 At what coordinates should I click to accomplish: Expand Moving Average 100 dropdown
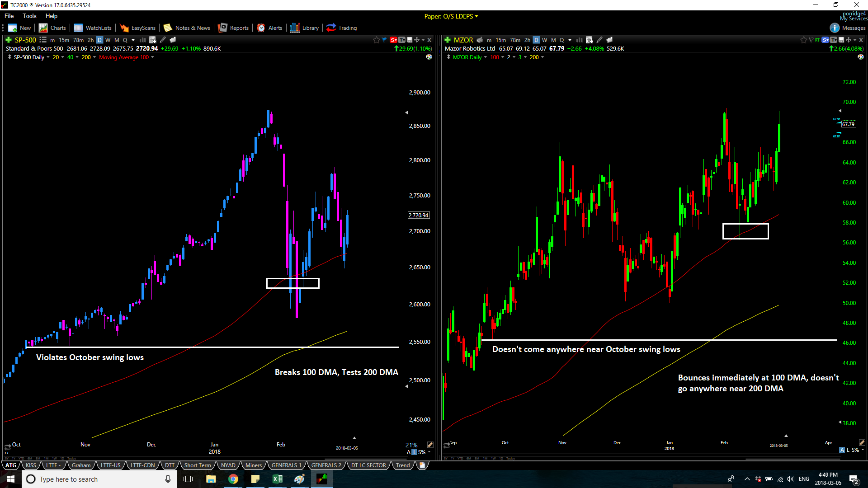click(x=152, y=57)
